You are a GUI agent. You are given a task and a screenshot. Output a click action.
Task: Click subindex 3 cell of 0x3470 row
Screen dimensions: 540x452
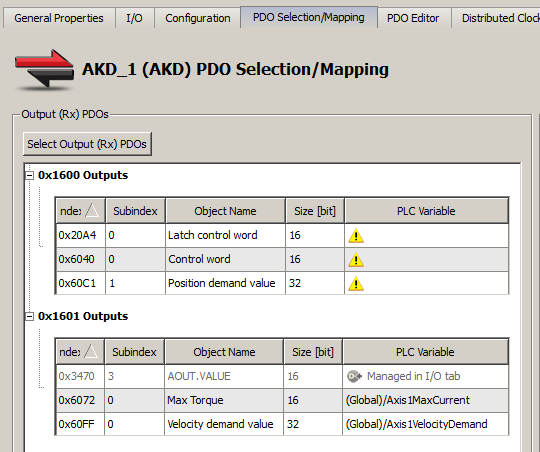[134, 376]
